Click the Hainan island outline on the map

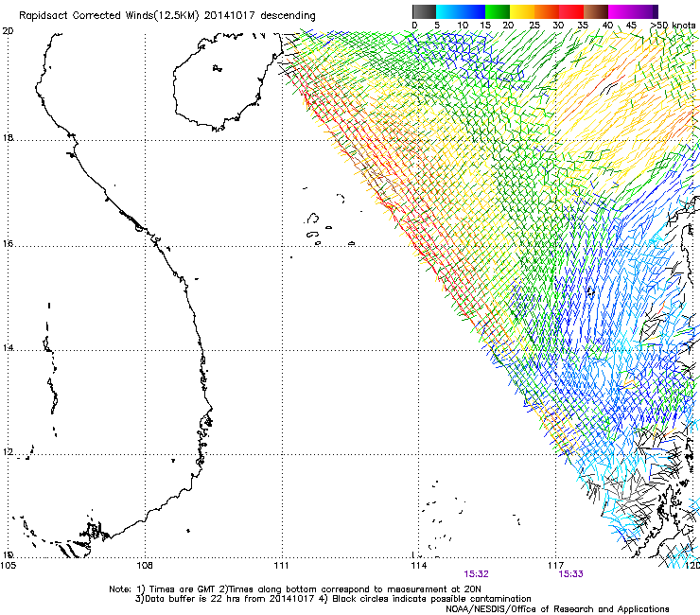click(x=229, y=80)
